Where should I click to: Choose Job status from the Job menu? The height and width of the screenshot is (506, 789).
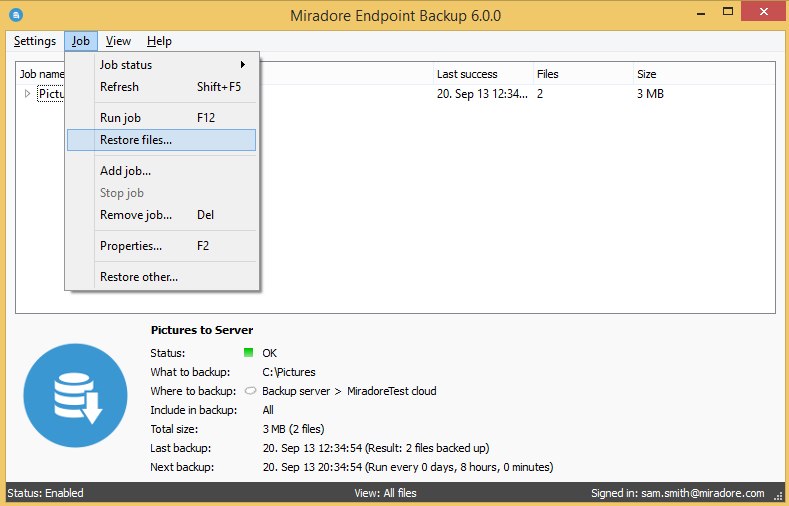[162, 64]
